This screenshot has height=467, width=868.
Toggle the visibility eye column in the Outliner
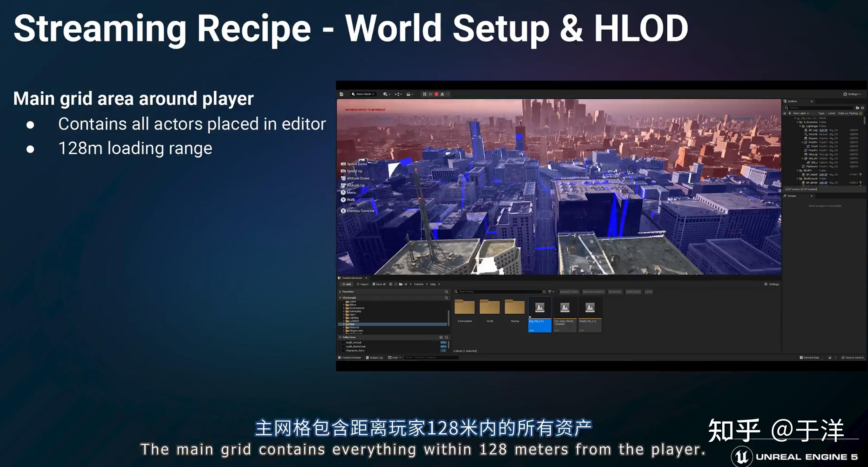pos(785,113)
